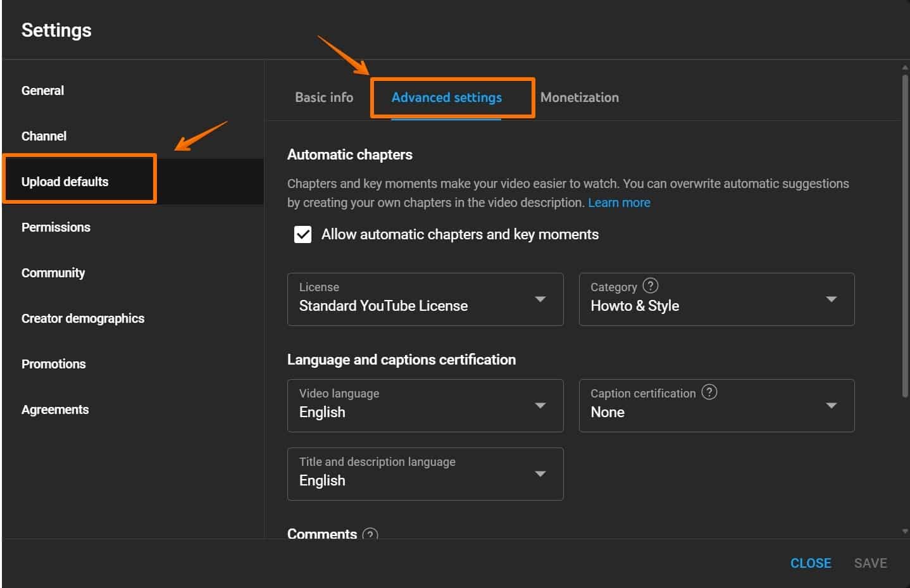910x588 pixels.
Task: Open Permissions settings section
Action: [x=56, y=227]
